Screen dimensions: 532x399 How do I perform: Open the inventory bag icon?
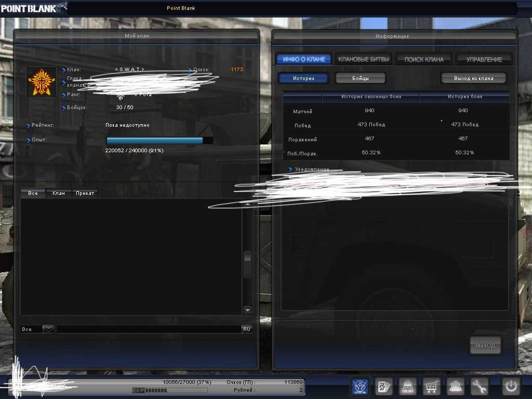click(408, 386)
